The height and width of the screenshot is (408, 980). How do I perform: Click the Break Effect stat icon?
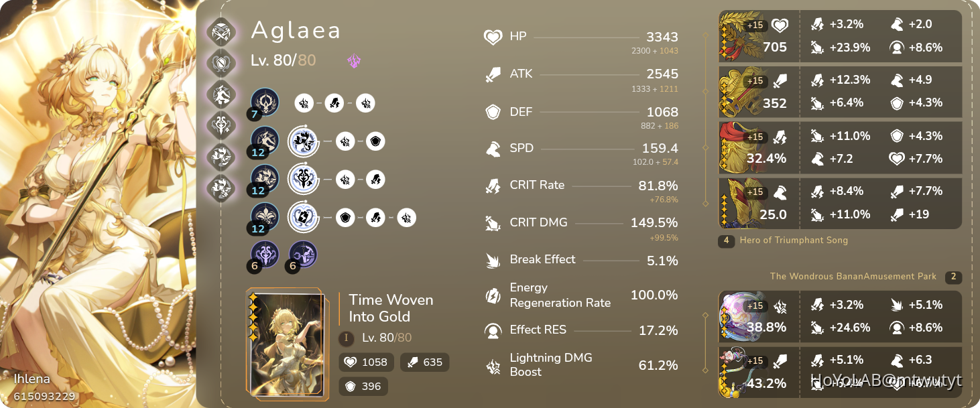click(x=492, y=260)
